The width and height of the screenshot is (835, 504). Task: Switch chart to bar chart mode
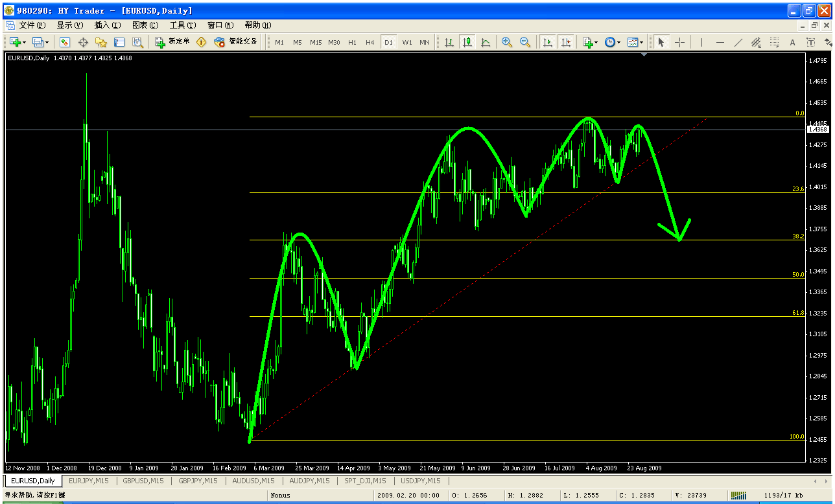(x=449, y=42)
